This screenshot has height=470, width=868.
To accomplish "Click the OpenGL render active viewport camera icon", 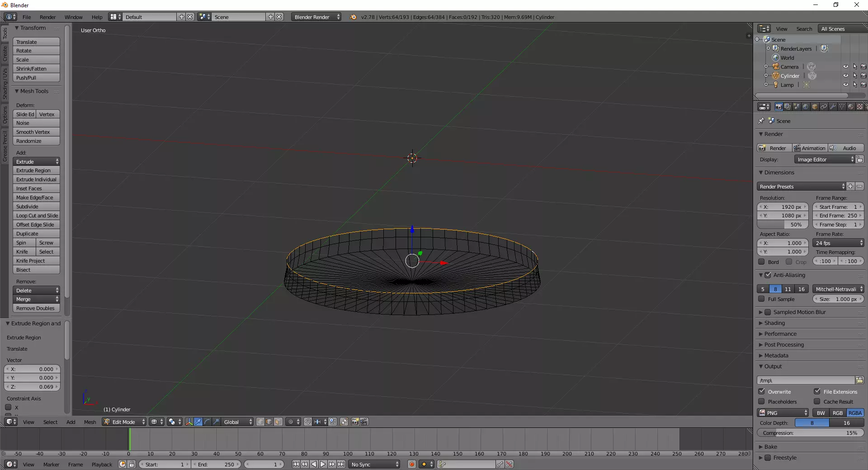I will [355, 422].
